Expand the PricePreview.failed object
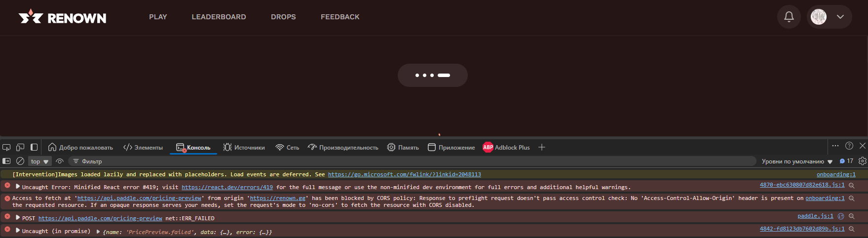Screen dimensions: 868x238 pyautogui.click(x=98, y=231)
